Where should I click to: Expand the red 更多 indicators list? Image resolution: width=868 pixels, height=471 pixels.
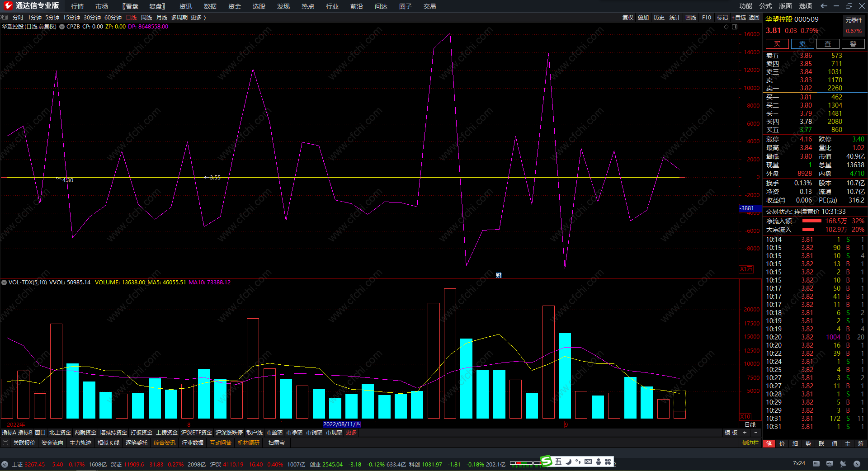point(351,433)
